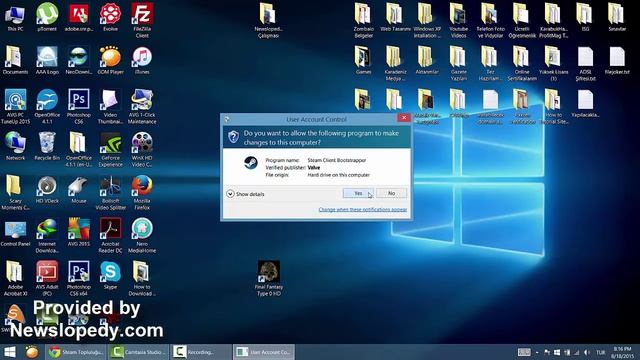Image resolution: width=640 pixels, height=360 pixels.
Task: Switch to Chrome Steam Topluluğu taskbar window
Action: pos(76,352)
